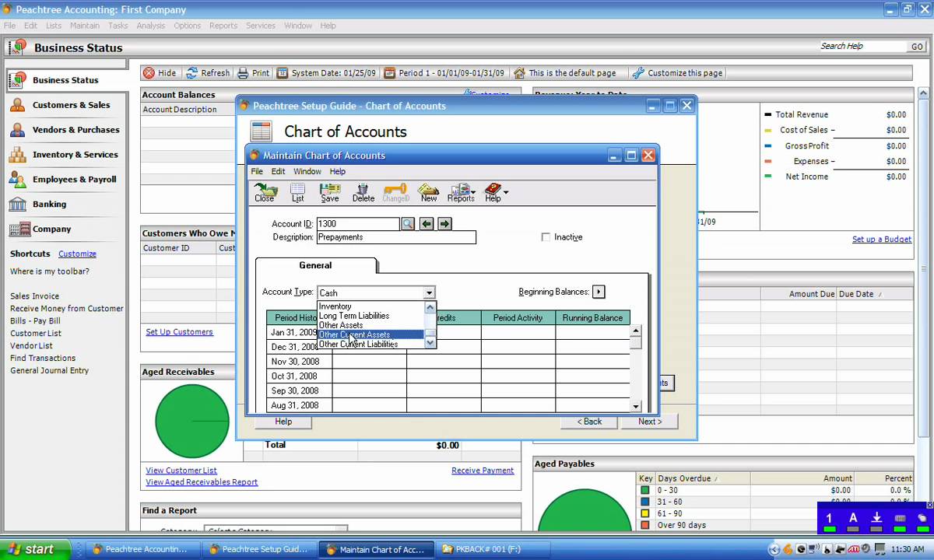
Task: Open the View Aged Receivables Report link
Action: (x=202, y=482)
